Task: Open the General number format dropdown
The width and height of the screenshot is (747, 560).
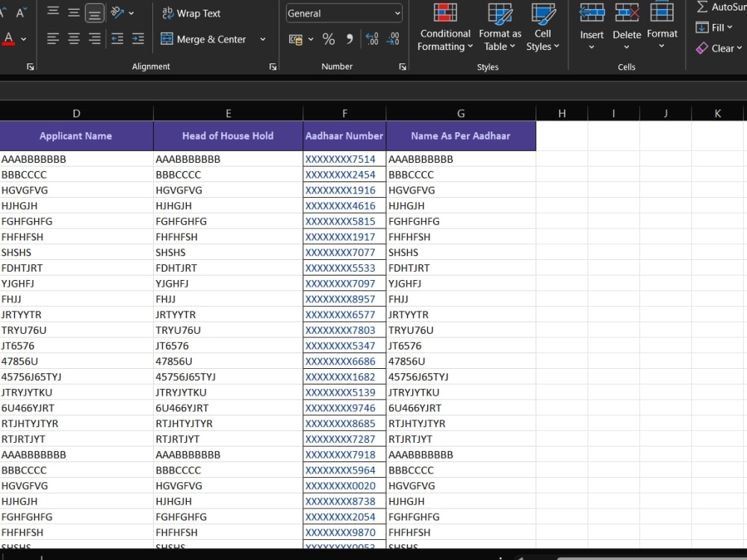Action: coord(344,13)
